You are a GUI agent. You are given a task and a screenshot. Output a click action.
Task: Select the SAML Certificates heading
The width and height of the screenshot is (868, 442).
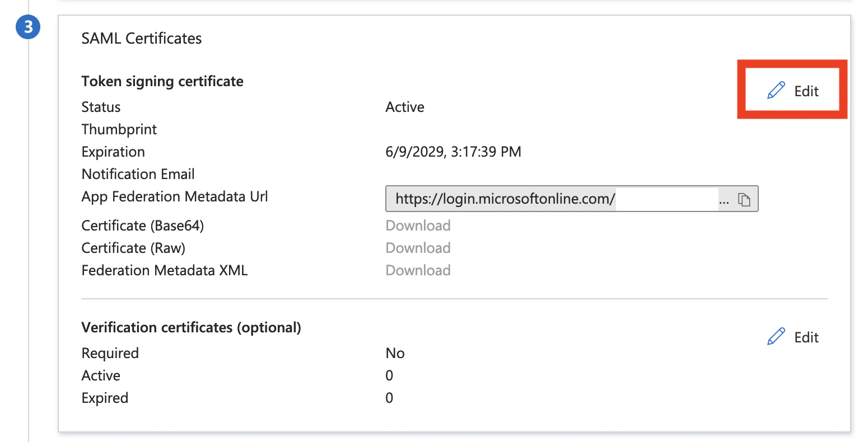142,38
